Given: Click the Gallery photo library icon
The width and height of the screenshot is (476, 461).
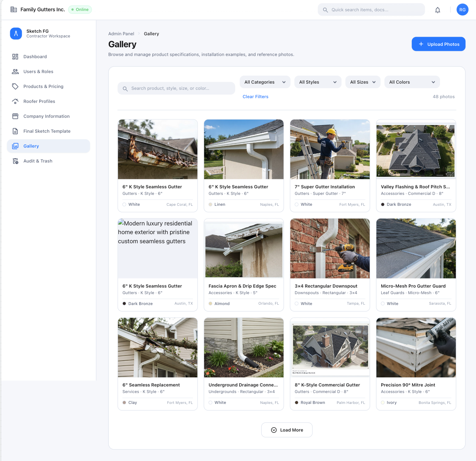Looking at the screenshot, I should [x=15, y=146].
